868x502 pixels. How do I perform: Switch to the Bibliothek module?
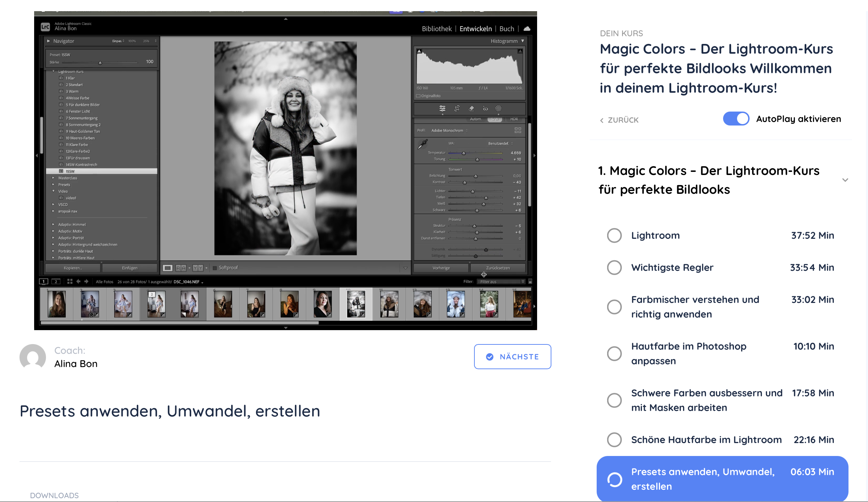click(436, 29)
